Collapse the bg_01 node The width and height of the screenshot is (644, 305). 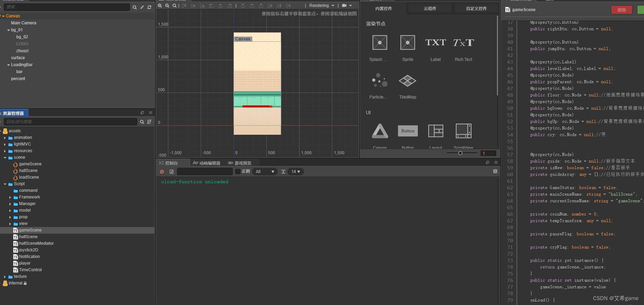click(8, 30)
